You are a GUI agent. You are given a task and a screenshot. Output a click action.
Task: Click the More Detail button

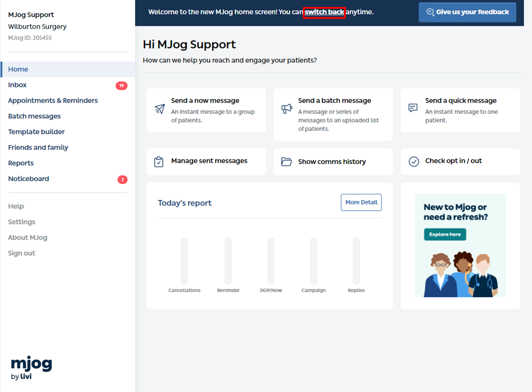(x=361, y=202)
